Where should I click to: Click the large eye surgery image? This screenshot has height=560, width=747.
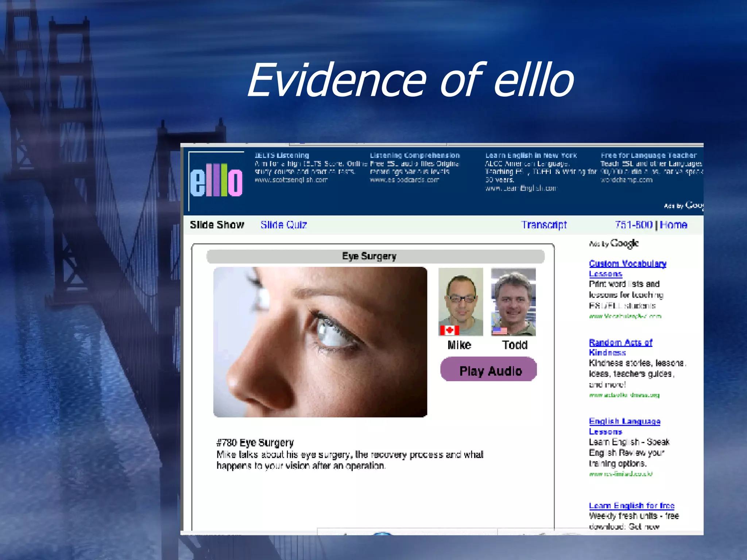tap(320, 342)
